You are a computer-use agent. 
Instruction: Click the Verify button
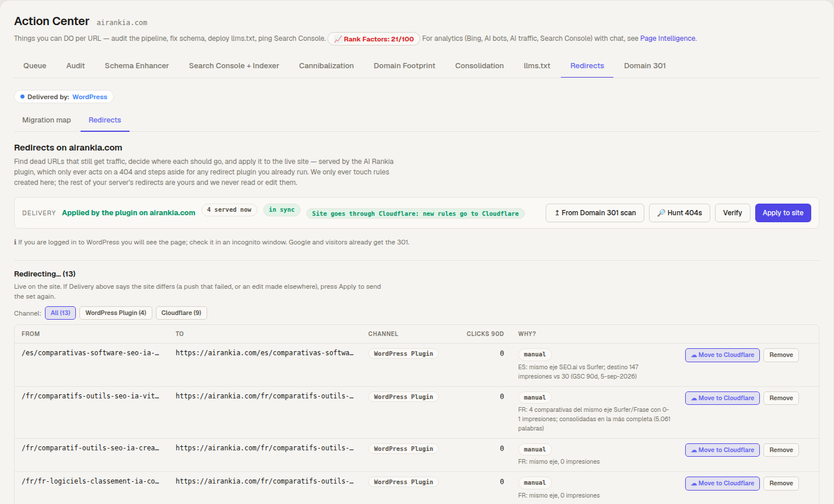click(732, 213)
